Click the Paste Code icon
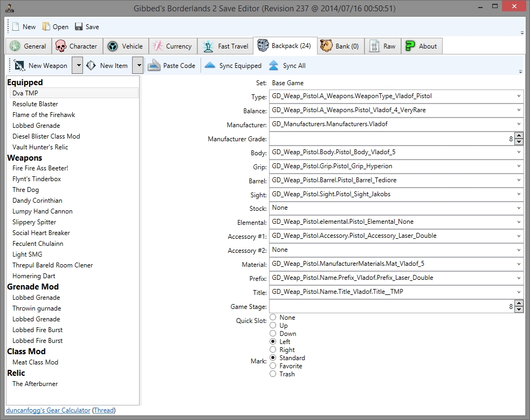The image size is (530, 420). click(154, 66)
